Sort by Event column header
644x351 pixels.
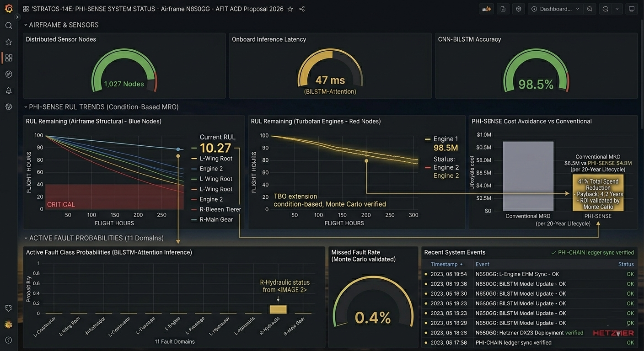pyautogui.click(x=483, y=264)
